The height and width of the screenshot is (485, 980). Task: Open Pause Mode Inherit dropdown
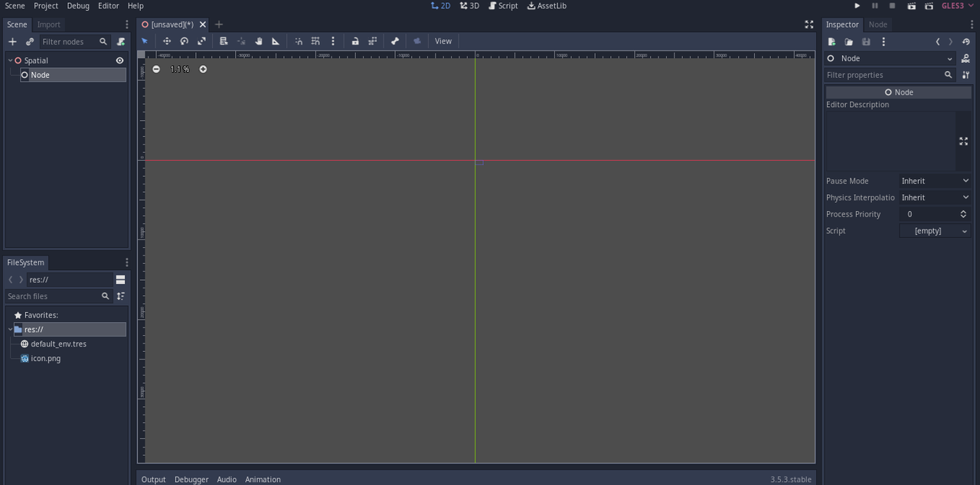point(936,181)
